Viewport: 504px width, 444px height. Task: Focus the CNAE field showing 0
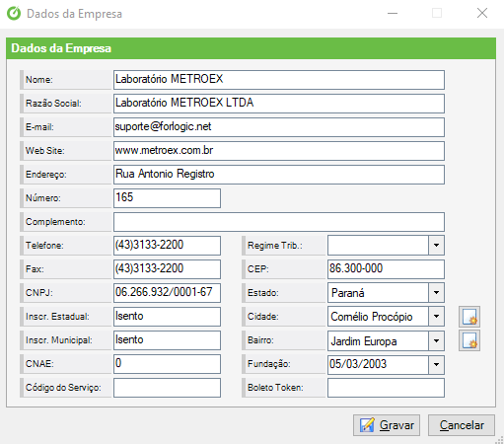[x=167, y=364]
